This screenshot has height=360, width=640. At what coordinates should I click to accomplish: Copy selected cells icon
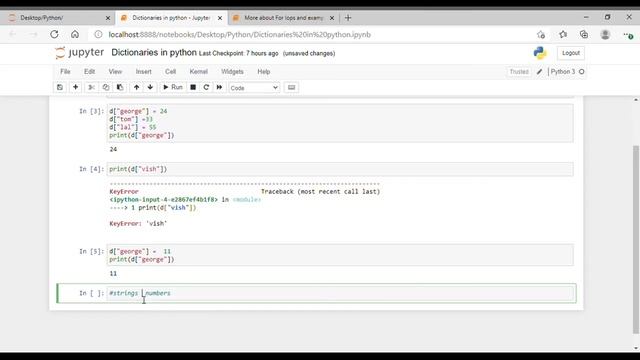coord(106,87)
